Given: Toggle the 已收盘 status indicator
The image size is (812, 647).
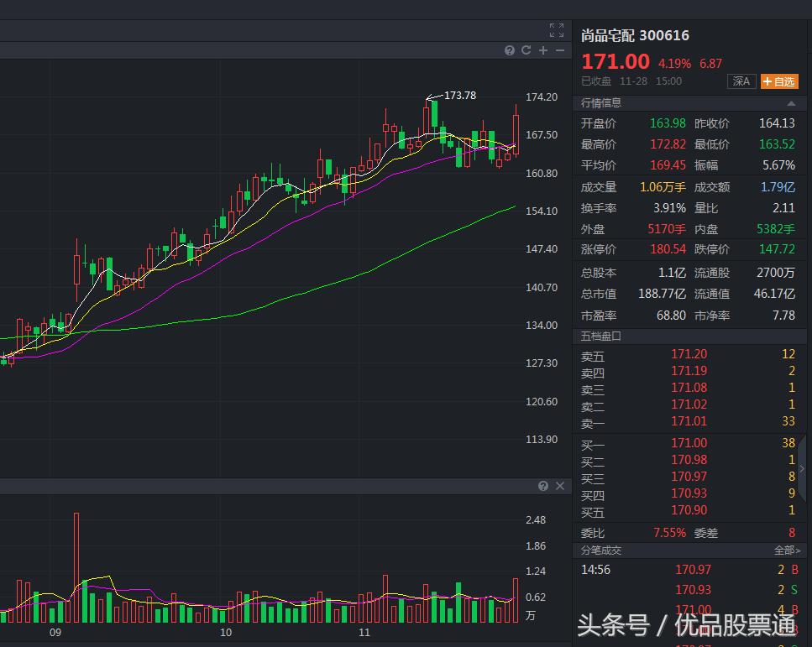Looking at the screenshot, I should tap(596, 81).
